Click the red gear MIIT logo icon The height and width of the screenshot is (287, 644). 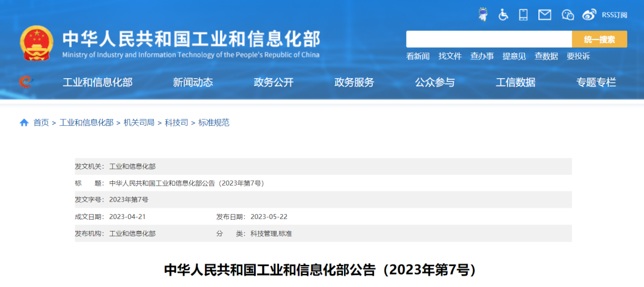pyautogui.click(x=25, y=82)
